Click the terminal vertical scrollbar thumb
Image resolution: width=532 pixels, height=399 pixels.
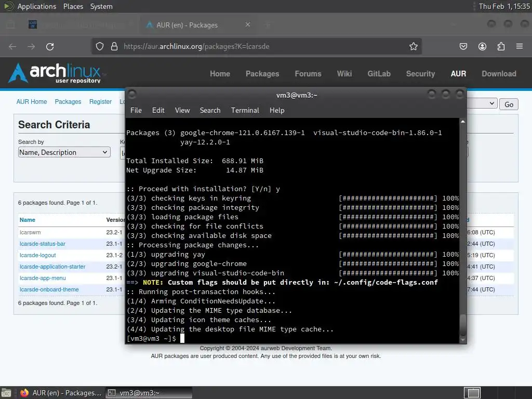point(463,325)
